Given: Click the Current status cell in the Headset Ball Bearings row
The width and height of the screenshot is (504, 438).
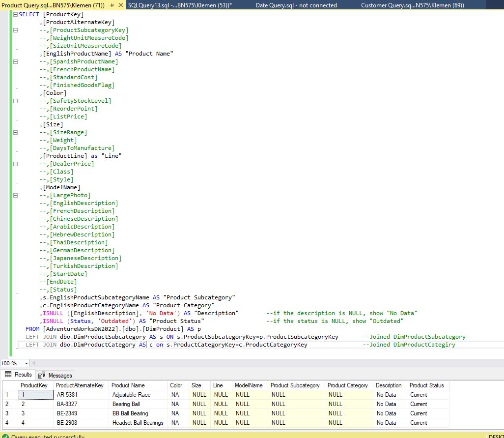Looking at the screenshot, I should click(x=428, y=423).
